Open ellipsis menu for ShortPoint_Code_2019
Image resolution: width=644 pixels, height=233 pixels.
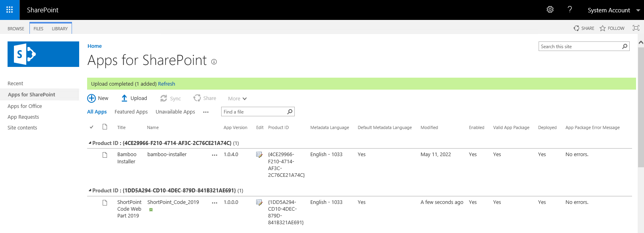click(215, 203)
